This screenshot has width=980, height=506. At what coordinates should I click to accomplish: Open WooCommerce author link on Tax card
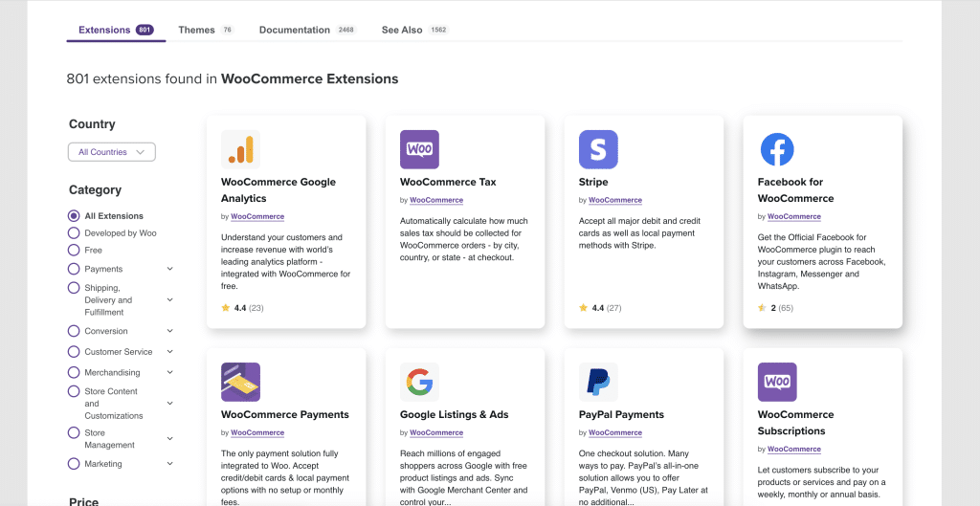pos(436,201)
